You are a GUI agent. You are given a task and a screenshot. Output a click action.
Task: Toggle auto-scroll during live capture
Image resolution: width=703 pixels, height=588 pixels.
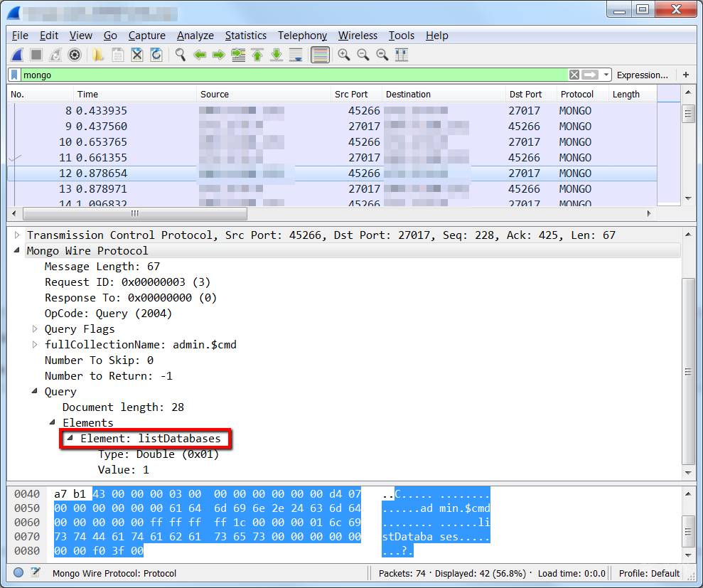(296, 55)
